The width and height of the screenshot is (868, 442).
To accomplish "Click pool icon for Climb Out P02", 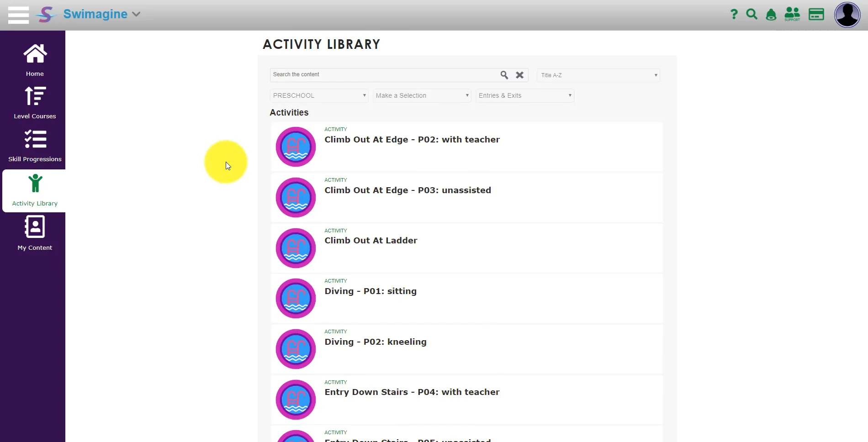I will pos(296,147).
